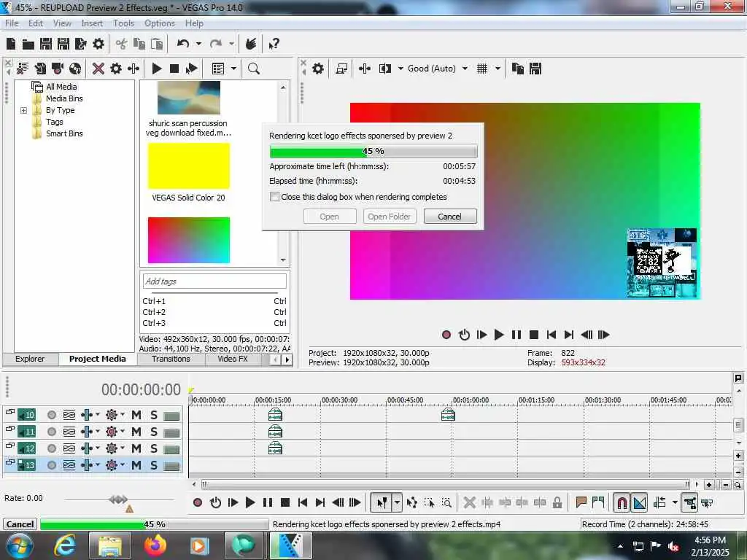Toggle Enable Snapping magnet icon
Screen dimensions: 747x560
622,502
